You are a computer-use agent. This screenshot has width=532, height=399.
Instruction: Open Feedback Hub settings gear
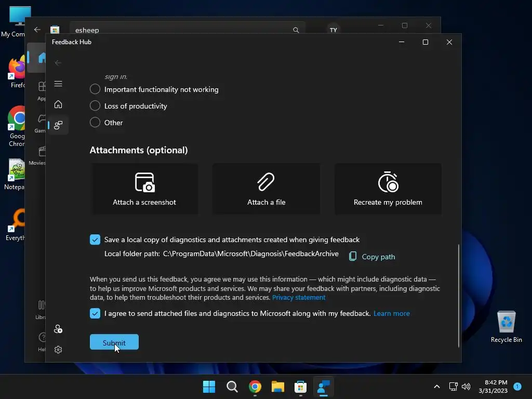coord(58,350)
